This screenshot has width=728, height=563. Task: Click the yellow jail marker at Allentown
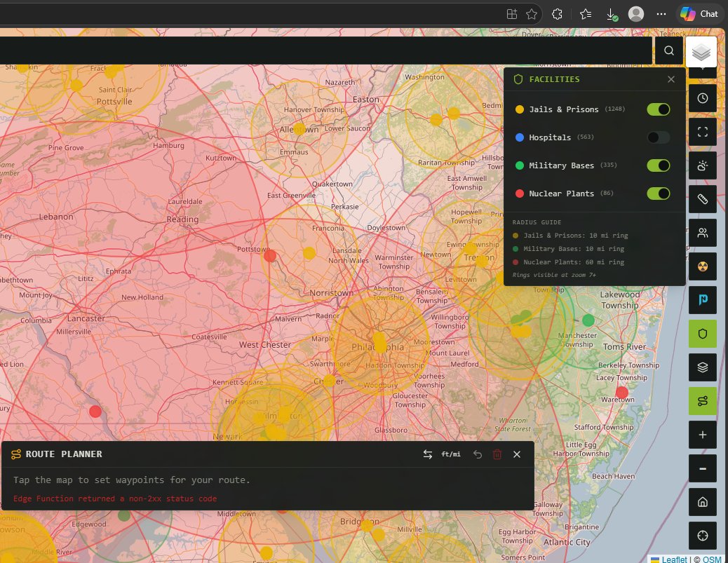pyautogui.click(x=299, y=129)
